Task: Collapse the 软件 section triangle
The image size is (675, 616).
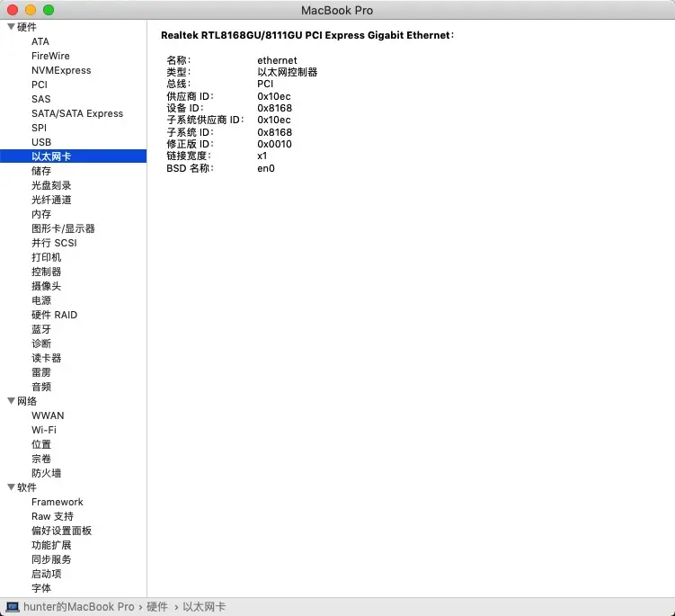Action: (11, 487)
